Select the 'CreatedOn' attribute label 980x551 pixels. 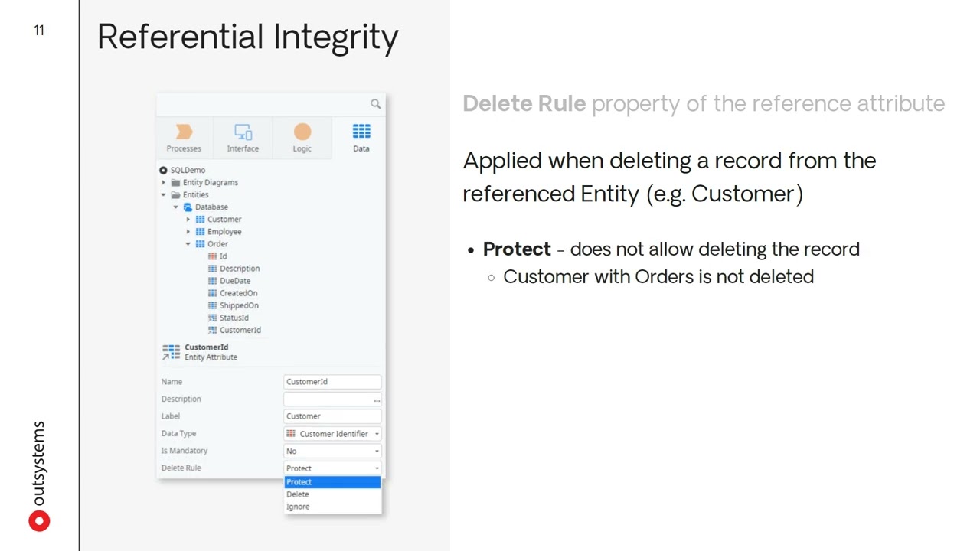click(x=238, y=292)
